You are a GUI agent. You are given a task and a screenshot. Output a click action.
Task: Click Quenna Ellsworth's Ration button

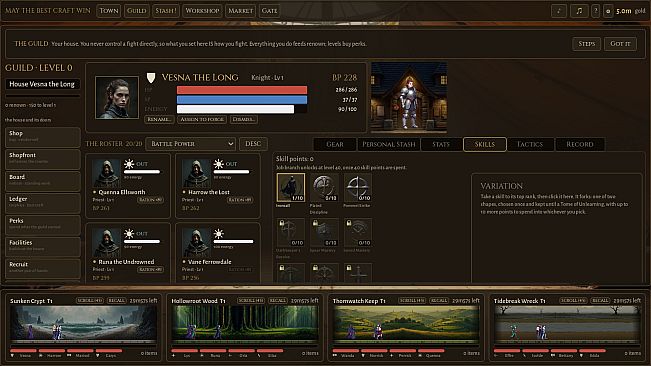(x=150, y=200)
